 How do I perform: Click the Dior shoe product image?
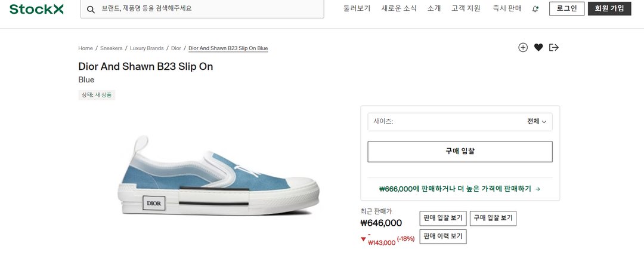(219, 180)
